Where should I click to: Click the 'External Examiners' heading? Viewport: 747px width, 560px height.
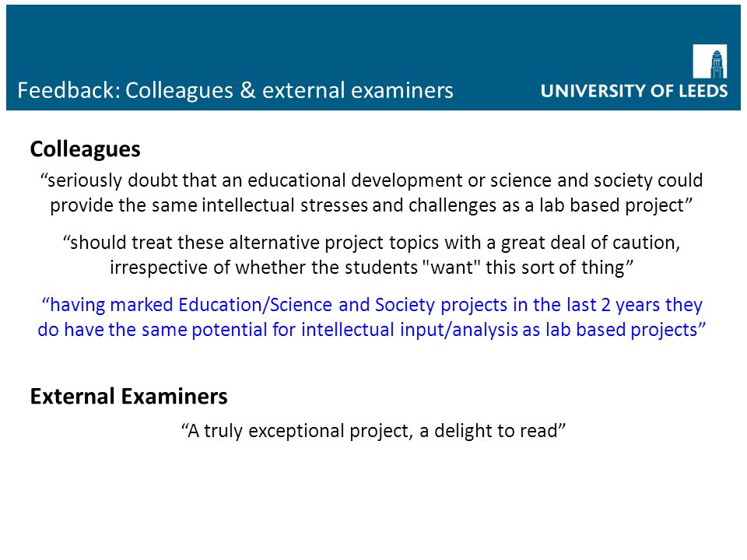tap(128, 396)
